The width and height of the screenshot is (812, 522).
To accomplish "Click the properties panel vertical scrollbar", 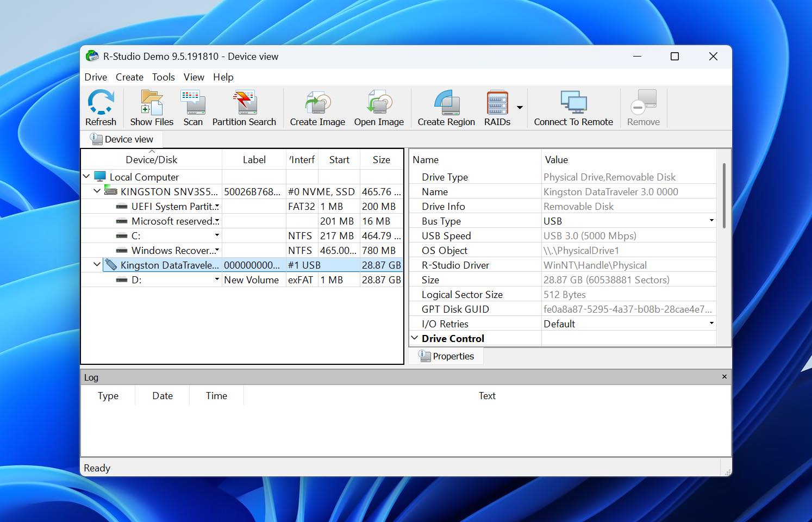I will coord(724,196).
